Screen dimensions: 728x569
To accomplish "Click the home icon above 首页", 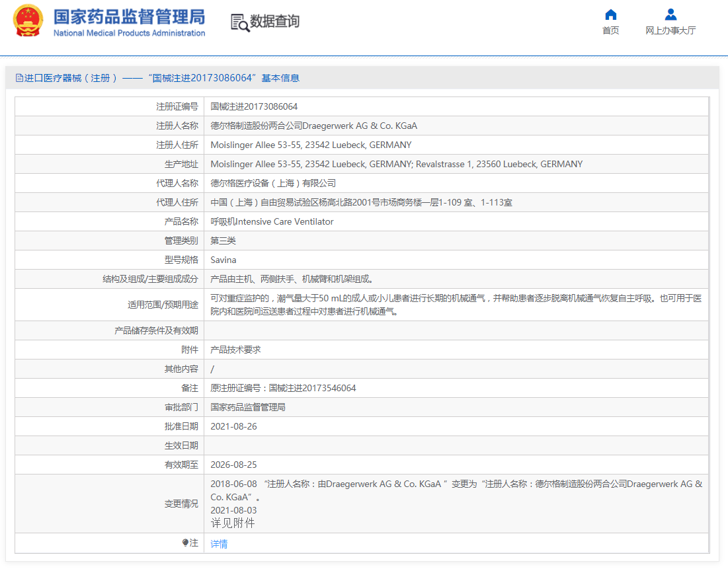I will (x=610, y=15).
